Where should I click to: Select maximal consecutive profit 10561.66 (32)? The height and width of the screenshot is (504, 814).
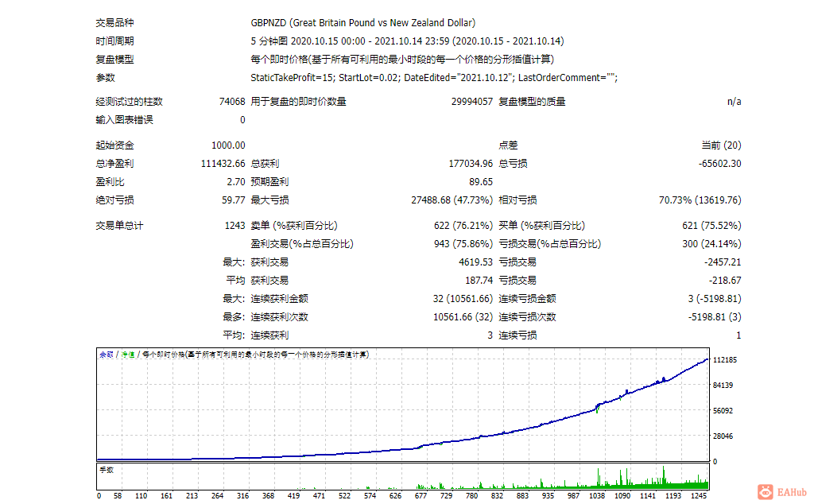click(x=463, y=316)
